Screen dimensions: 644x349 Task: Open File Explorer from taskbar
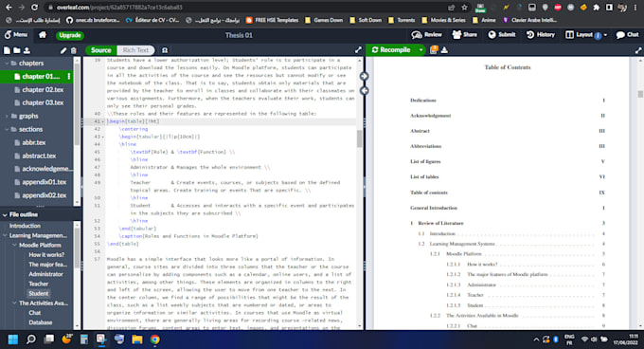coord(137,340)
